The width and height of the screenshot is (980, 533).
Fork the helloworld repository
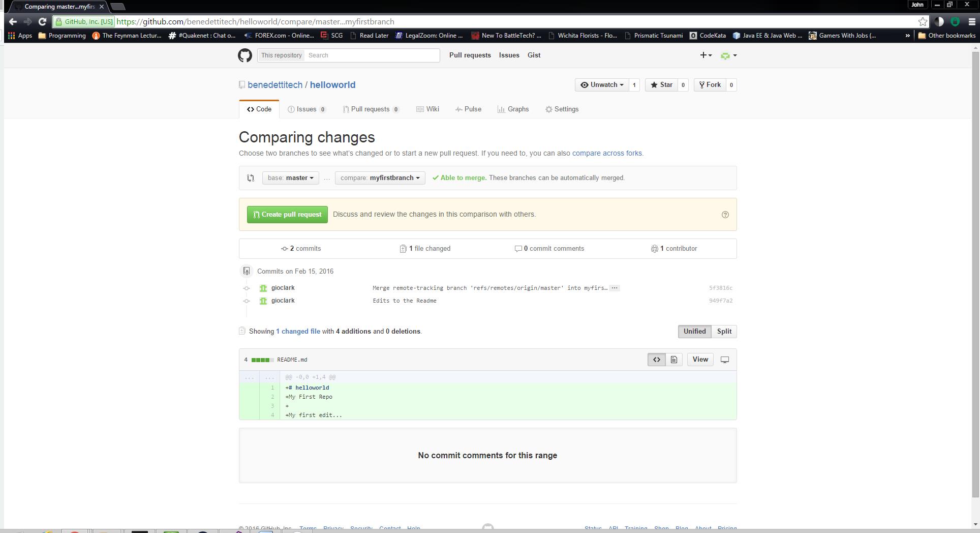710,85
